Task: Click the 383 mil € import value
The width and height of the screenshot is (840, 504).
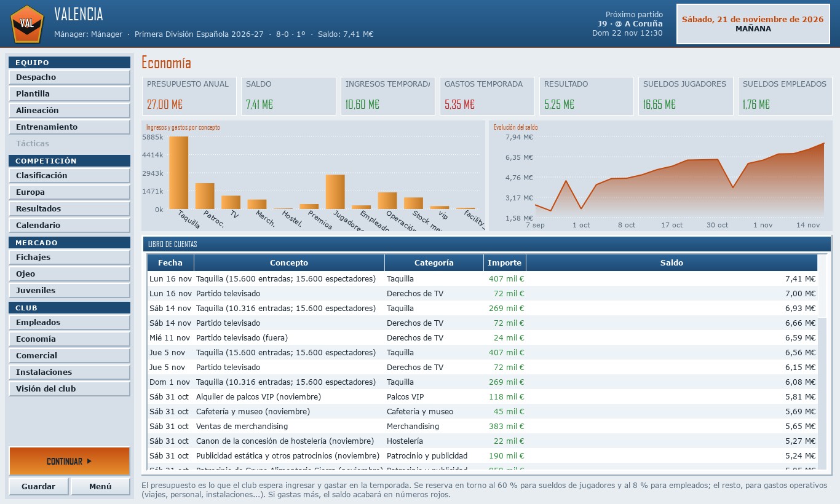Action: tap(507, 427)
